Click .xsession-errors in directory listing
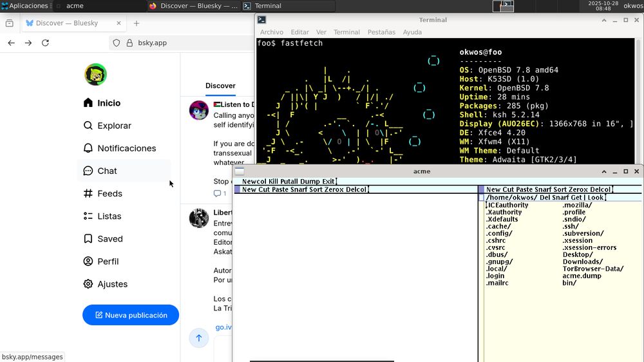 (589, 248)
